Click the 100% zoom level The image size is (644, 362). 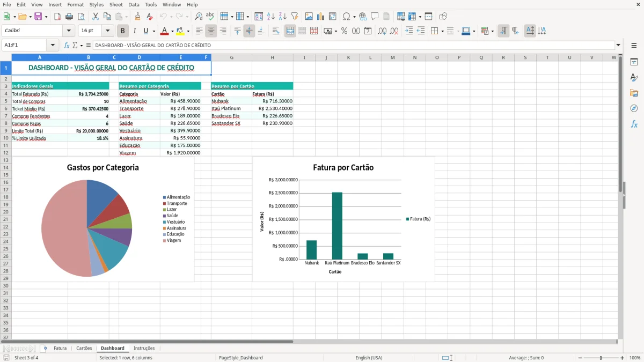tap(635, 358)
